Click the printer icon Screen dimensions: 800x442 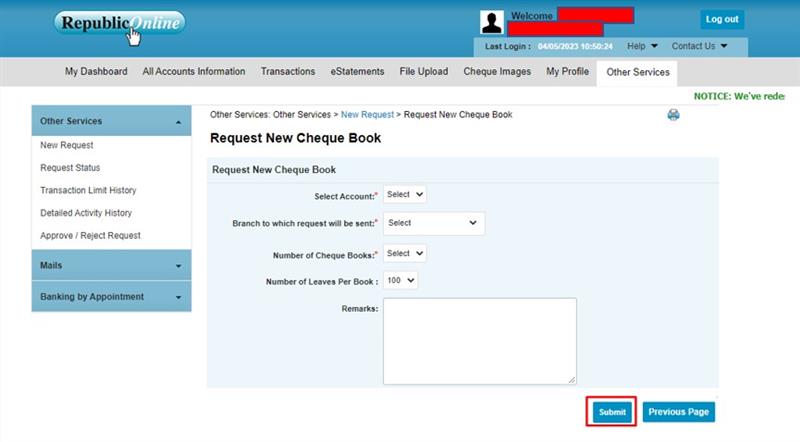pos(673,115)
